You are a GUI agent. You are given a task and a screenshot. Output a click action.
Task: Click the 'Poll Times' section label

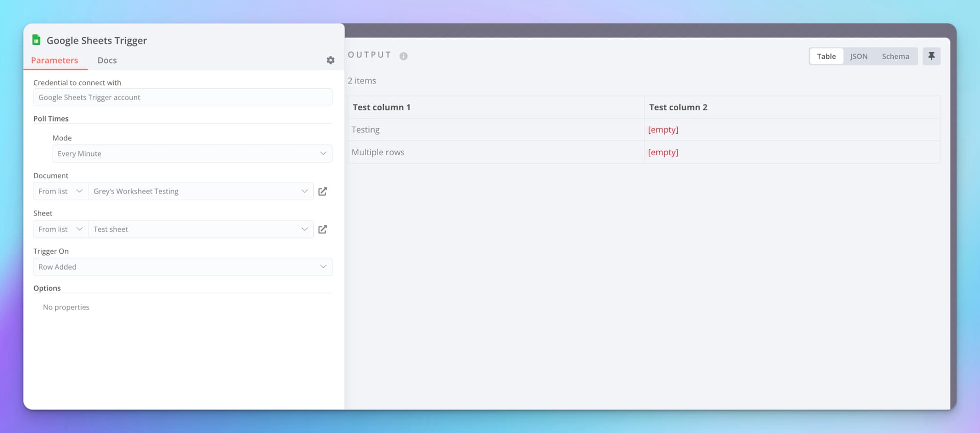pos(51,118)
